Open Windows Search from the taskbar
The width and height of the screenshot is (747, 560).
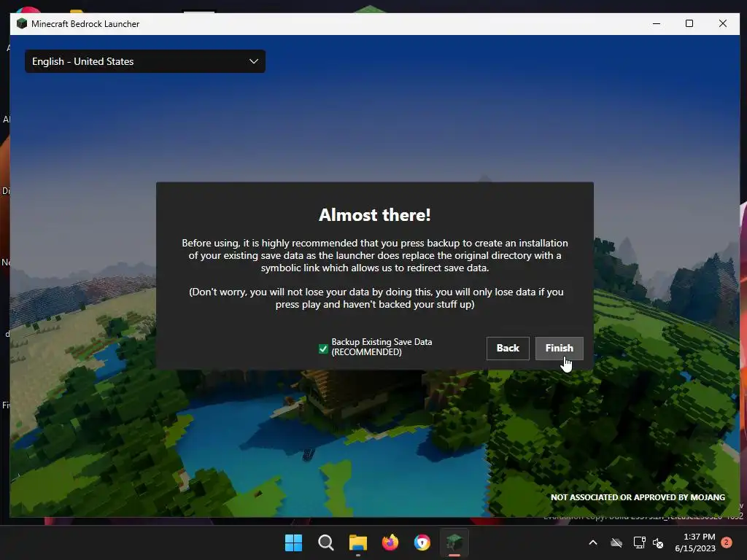coord(326,542)
